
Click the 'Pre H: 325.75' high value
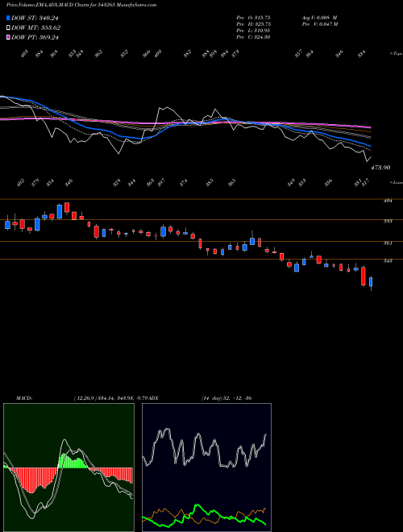pos(253,24)
